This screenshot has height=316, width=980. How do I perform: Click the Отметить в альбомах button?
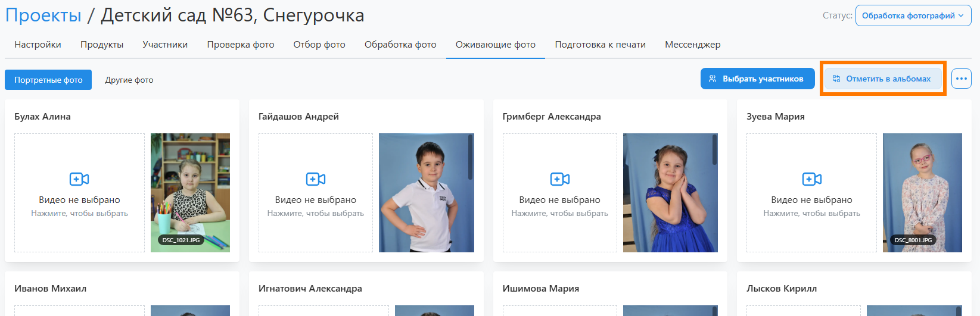[x=883, y=79]
